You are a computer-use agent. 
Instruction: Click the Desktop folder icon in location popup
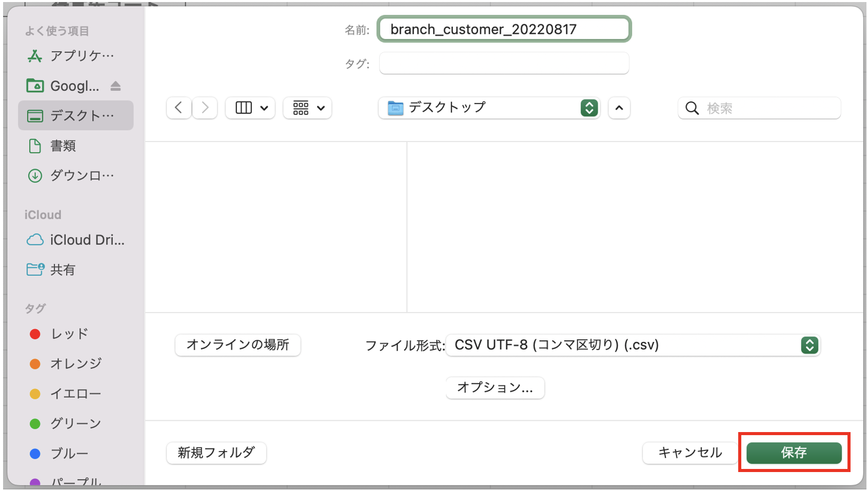[x=396, y=108]
